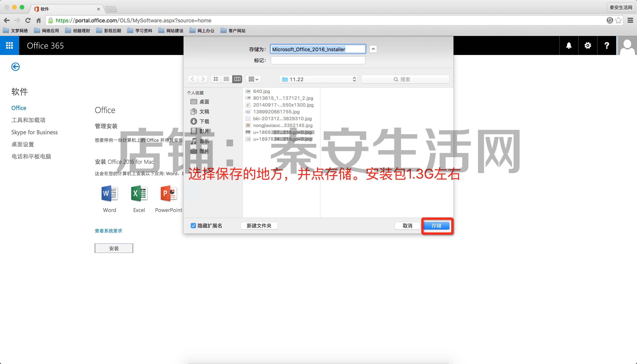Select the Word app icon
The height and width of the screenshot is (364, 637).
tap(110, 194)
